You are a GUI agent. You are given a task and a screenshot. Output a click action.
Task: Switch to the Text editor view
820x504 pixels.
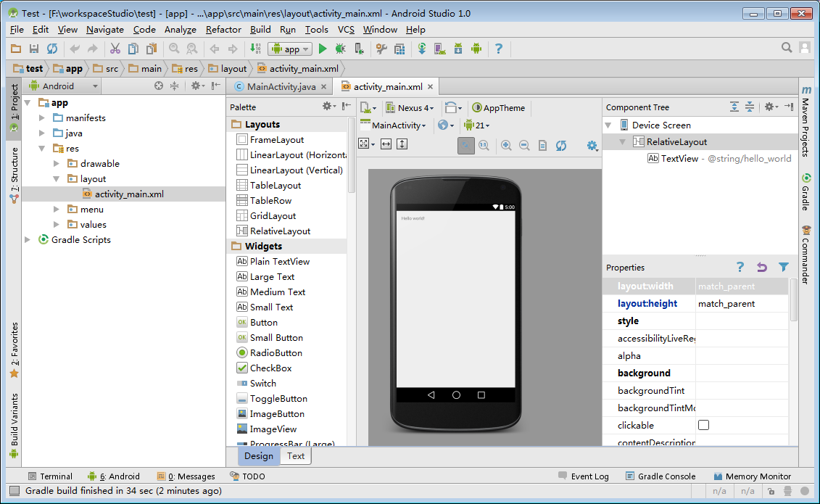[x=295, y=455]
